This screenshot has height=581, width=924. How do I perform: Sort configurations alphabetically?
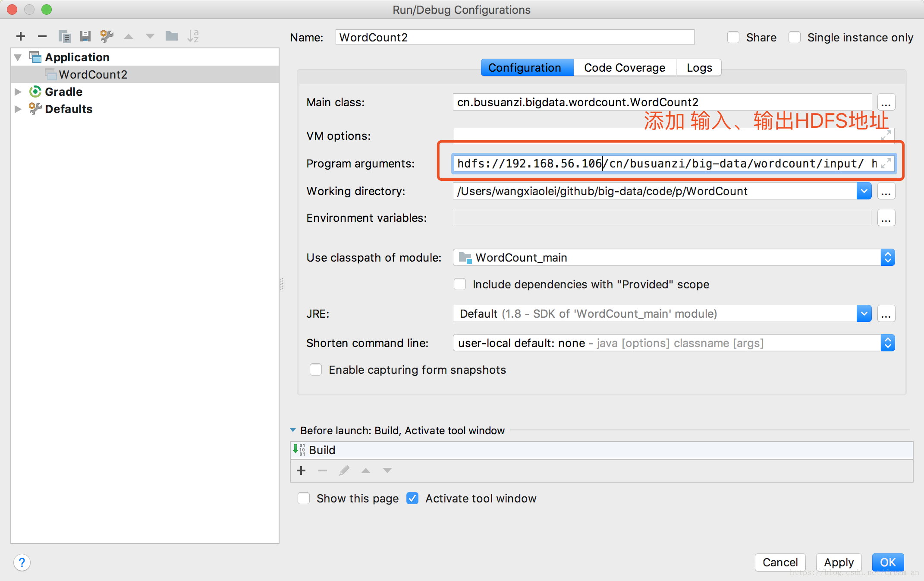coord(193,36)
